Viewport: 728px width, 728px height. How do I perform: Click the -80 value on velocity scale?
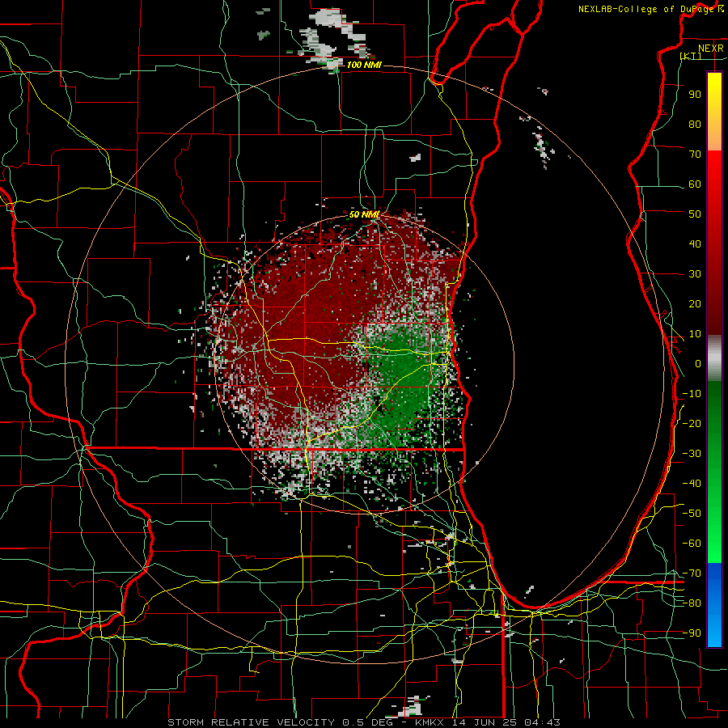[x=692, y=603]
